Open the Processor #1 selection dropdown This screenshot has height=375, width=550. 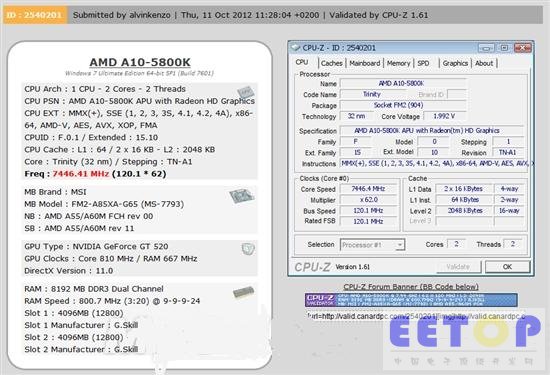coord(373,245)
